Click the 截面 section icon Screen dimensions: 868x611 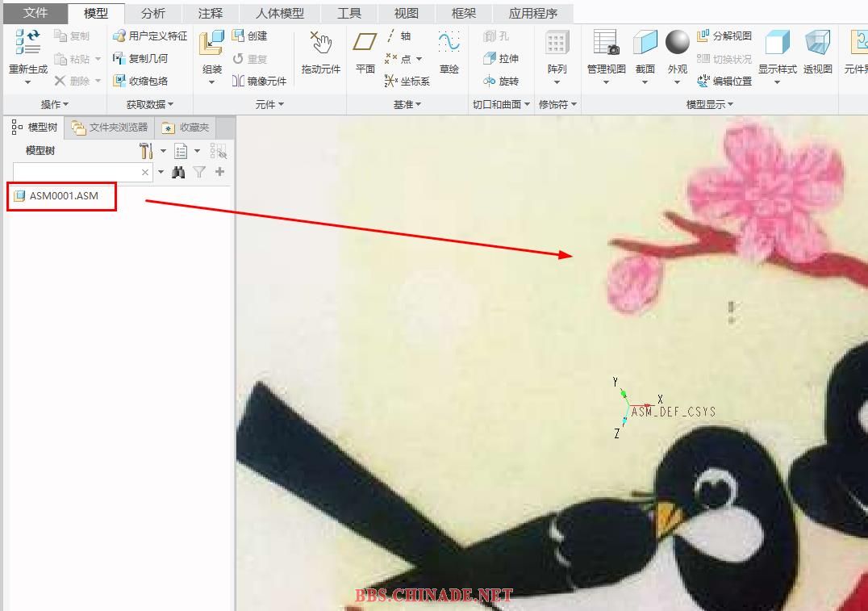point(645,44)
